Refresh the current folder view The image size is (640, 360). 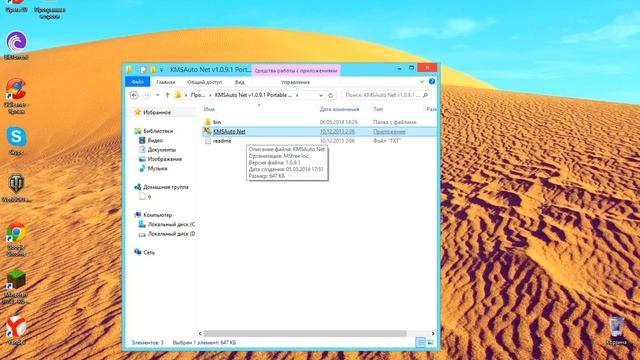(331, 95)
